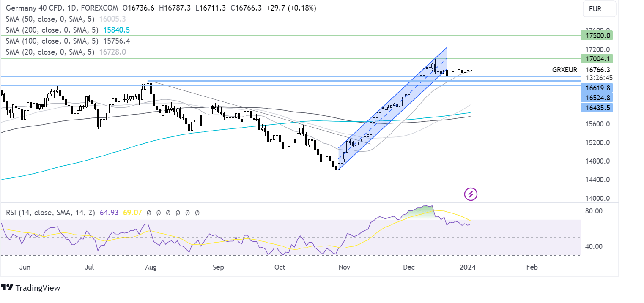Click the 2024 label on time axis
Image resolution: width=644 pixels, height=303 pixels.
click(x=468, y=268)
